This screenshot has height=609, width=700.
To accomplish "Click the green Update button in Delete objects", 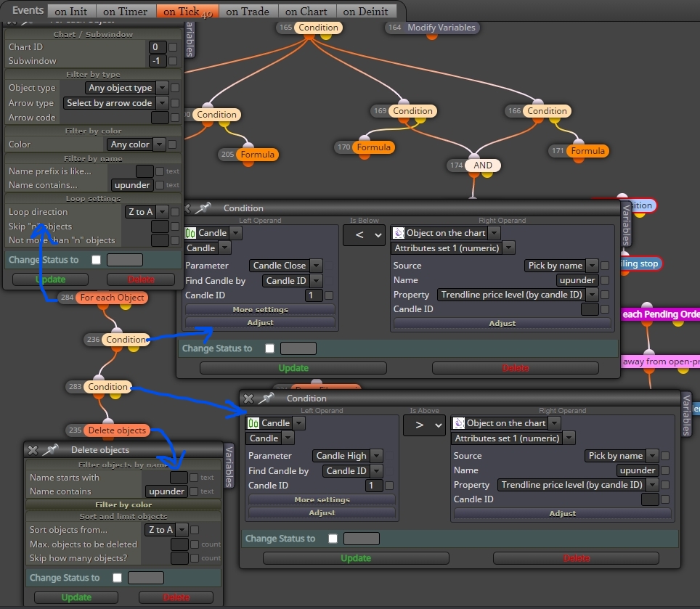I will point(76,597).
